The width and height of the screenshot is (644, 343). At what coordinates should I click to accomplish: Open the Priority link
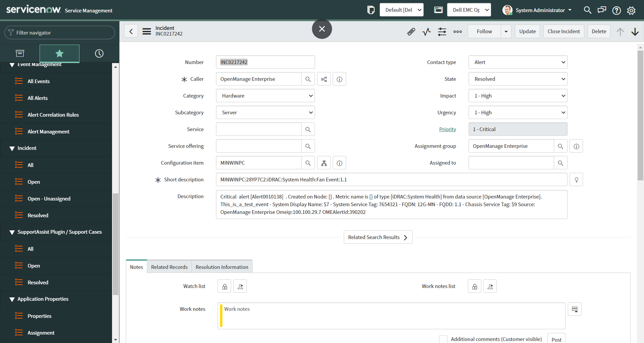(447, 129)
